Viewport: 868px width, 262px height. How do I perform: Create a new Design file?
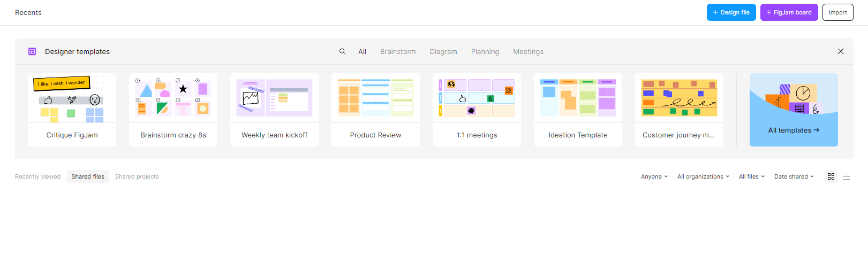pyautogui.click(x=731, y=12)
